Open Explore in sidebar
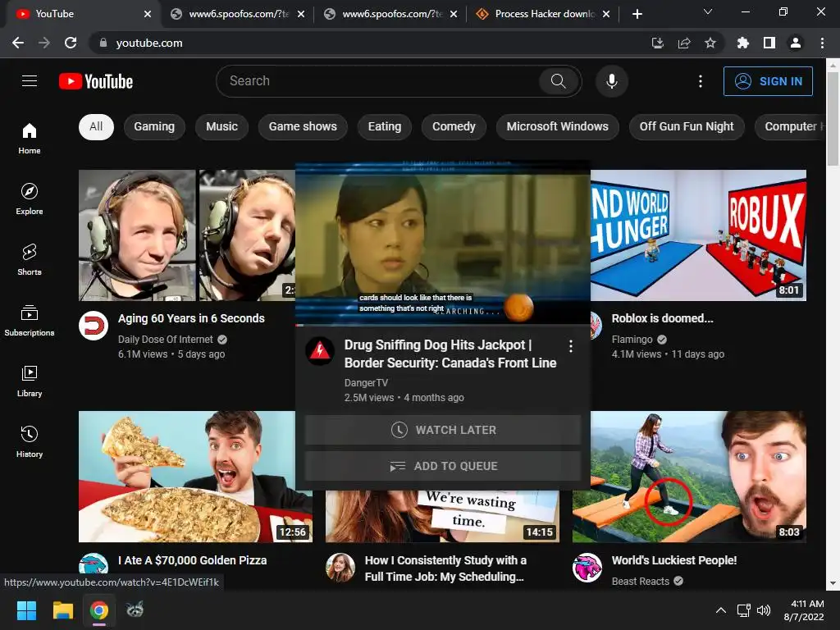This screenshot has height=630, width=840. [x=30, y=199]
